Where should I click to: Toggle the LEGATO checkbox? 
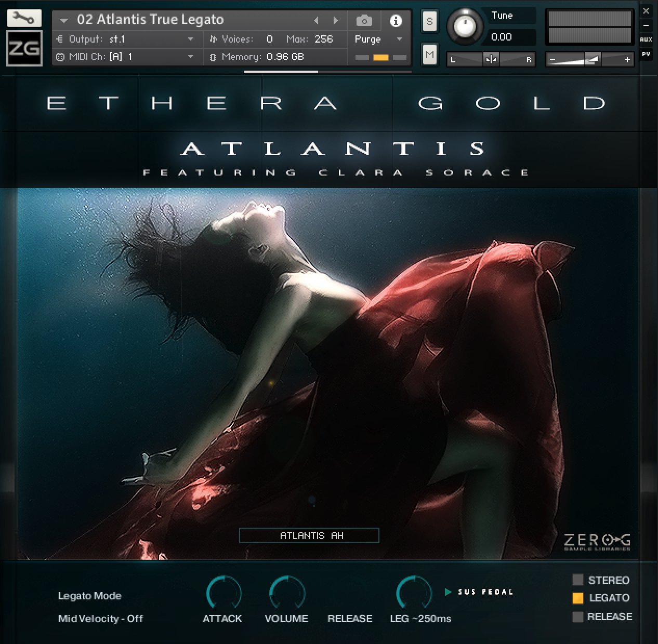tap(577, 598)
